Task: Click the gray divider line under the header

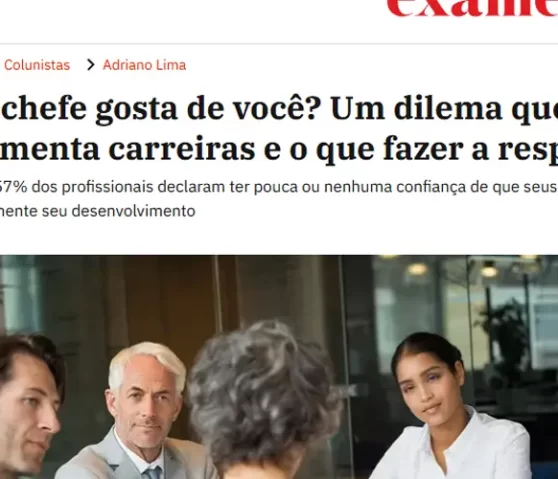Action: coord(279,44)
